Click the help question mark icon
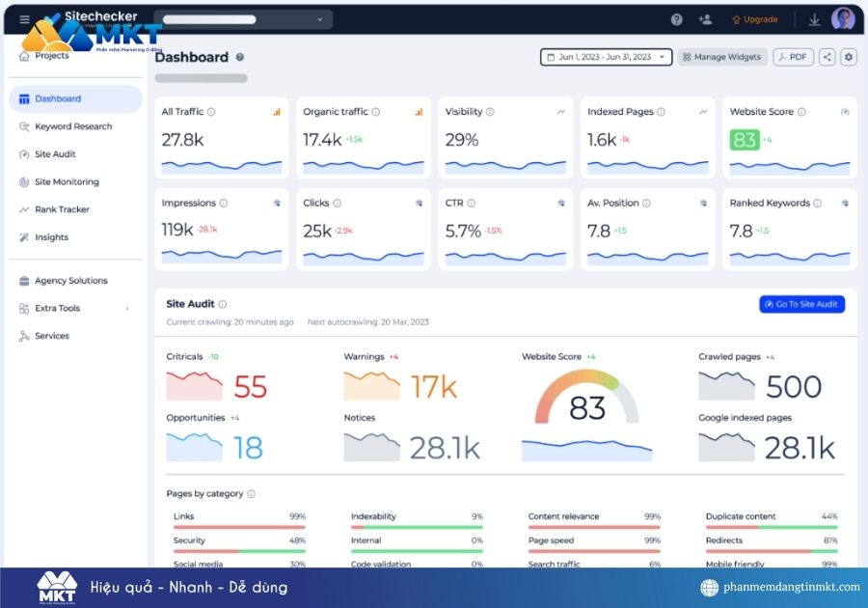This screenshot has height=608, width=868. [x=677, y=18]
